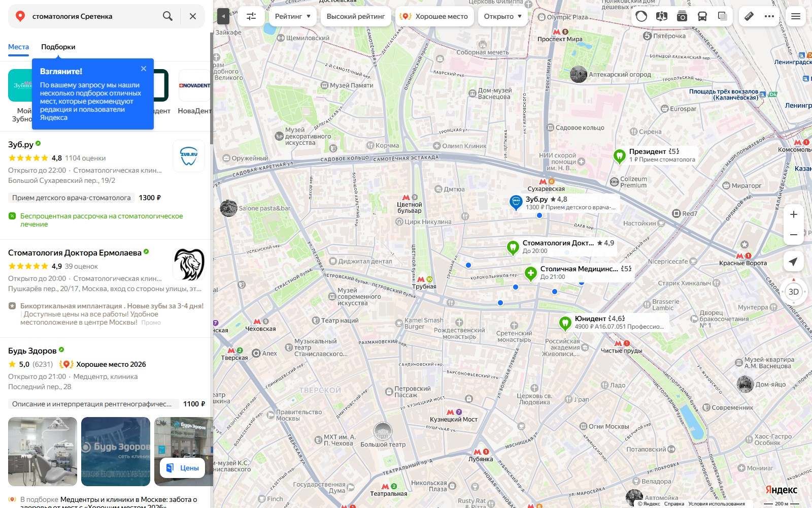Toggle the photos camera layer icon
The image size is (812, 508).
pyautogui.click(x=682, y=16)
